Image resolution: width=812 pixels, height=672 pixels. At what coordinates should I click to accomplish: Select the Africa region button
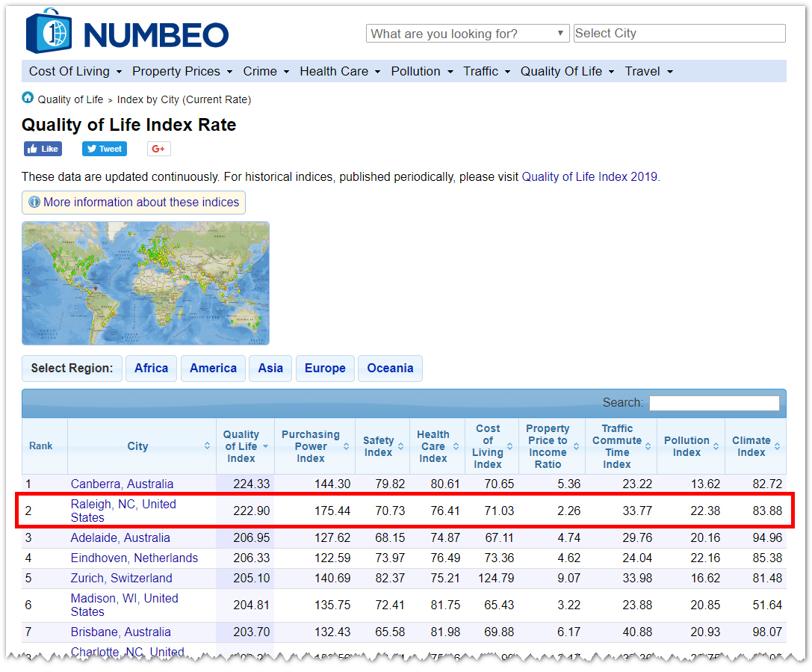click(x=151, y=369)
